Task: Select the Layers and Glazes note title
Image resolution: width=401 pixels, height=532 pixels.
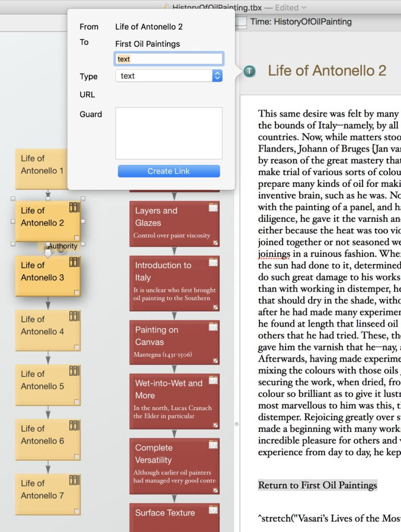Action: 156,217
